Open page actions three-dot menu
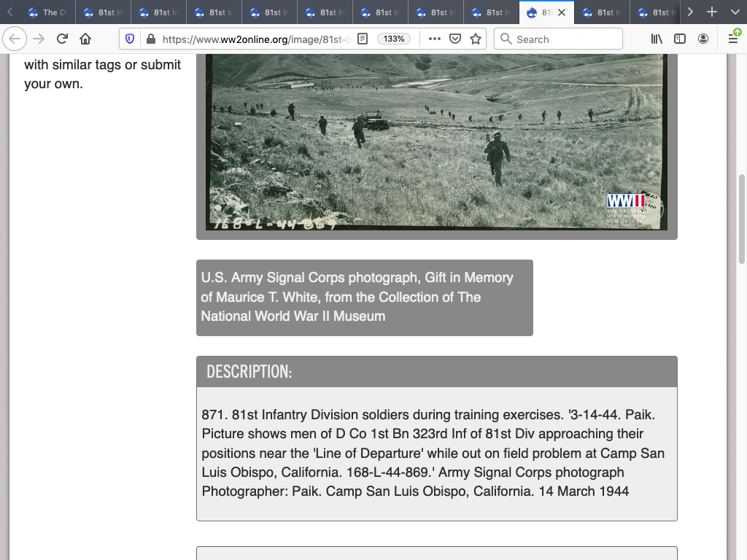747x560 pixels. tap(435, 39)
